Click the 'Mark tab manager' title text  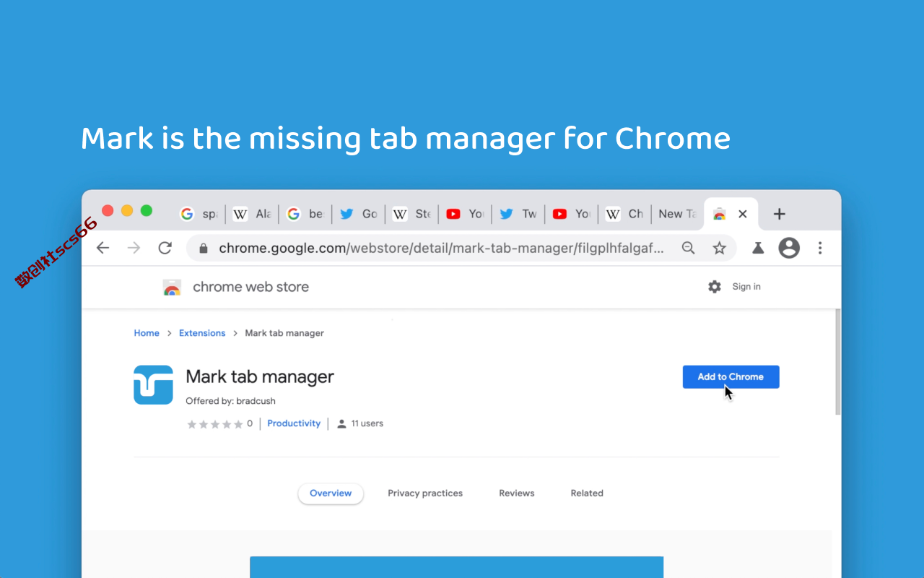[260, 377]
